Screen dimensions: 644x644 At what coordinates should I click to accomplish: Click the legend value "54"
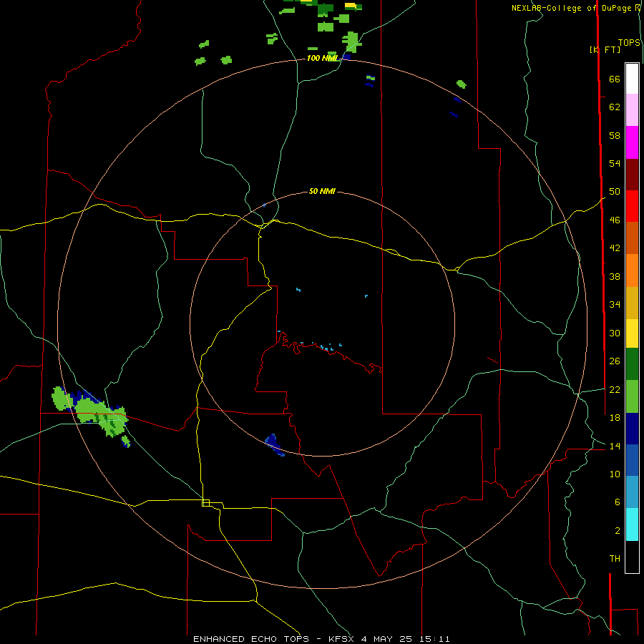(615, 163)
